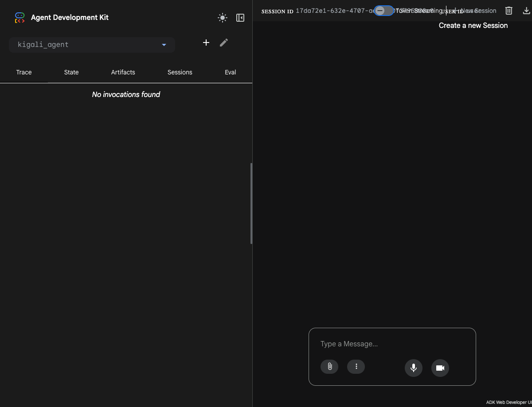Open the State tab
The width and height of the screenshot is (532, 407).
click(71, 72)
